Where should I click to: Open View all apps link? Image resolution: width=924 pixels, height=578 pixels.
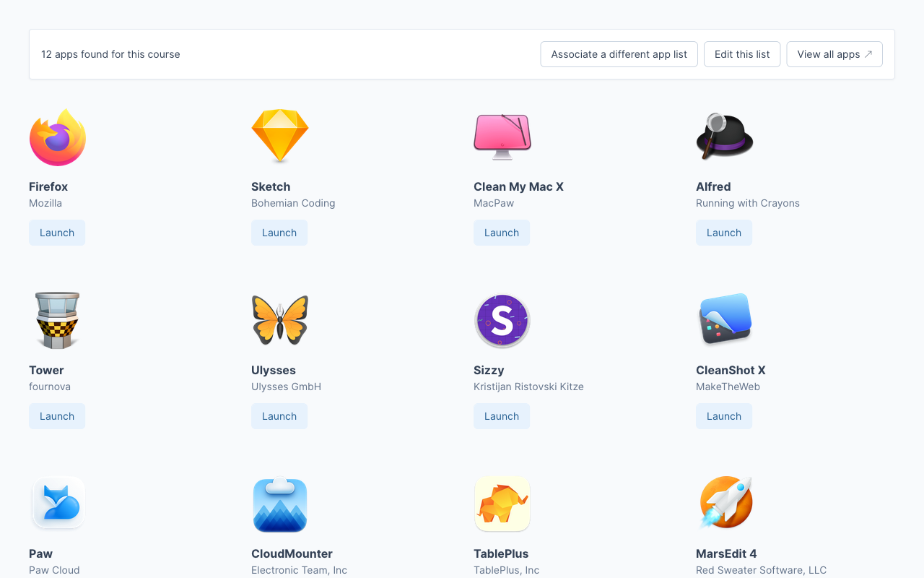tap(834, 54)
